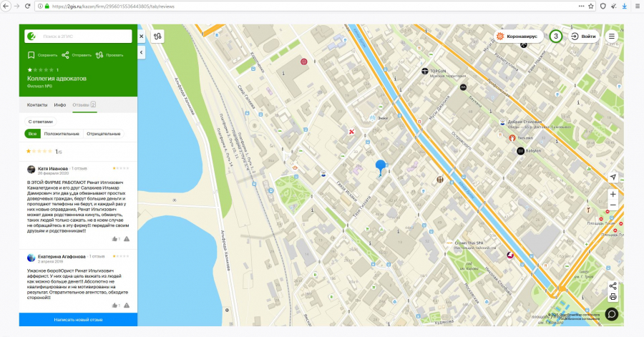Viewport: 644px width, 337px height.
Task: Click the my location arrow icon
Action: (x=613, y=177)
